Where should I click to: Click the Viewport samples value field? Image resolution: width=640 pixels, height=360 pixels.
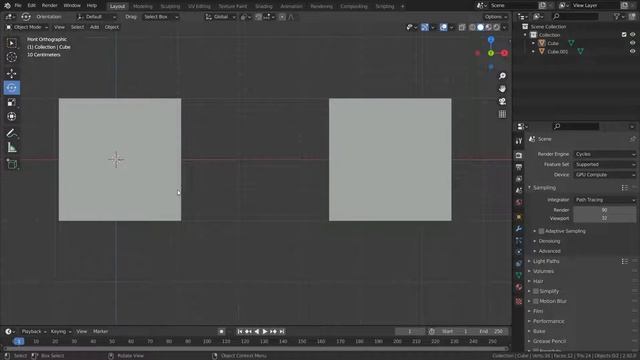click(x=605, y=218)
